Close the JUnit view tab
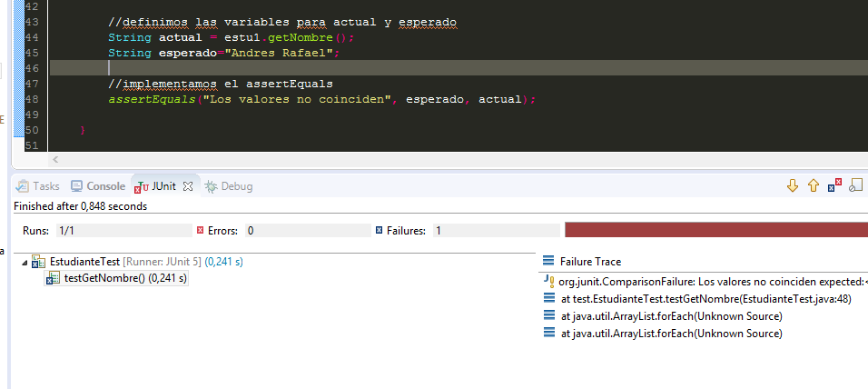Image resolution: width=868 pixels, height=389 pixels. tap(188, 186)
